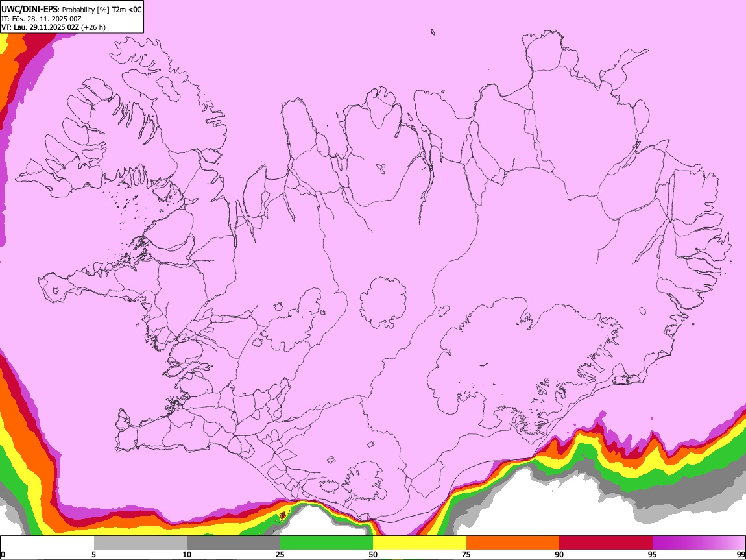746x560 pixels.
Task: Click the 'Probability [%]' label
Action: 86,10
